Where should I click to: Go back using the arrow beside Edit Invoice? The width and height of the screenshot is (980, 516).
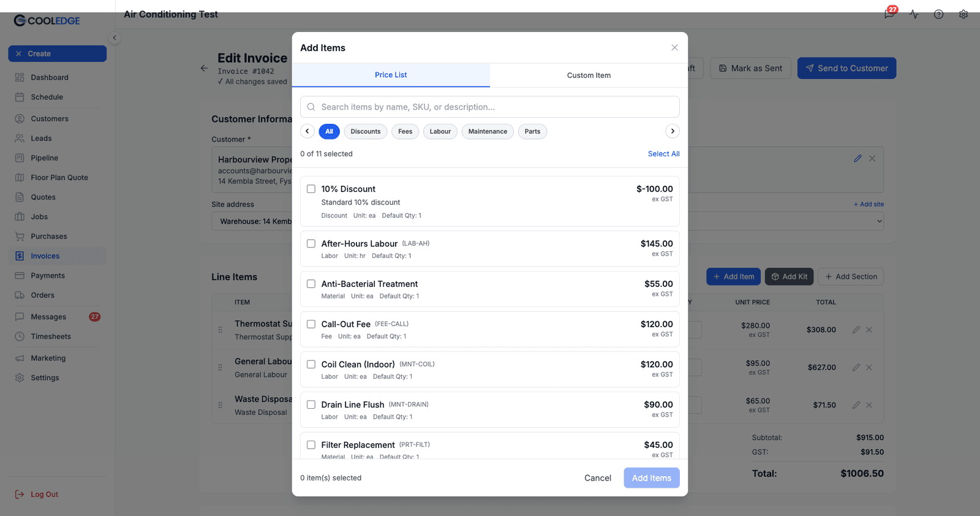pyautogui.click(x=204, y=68)
